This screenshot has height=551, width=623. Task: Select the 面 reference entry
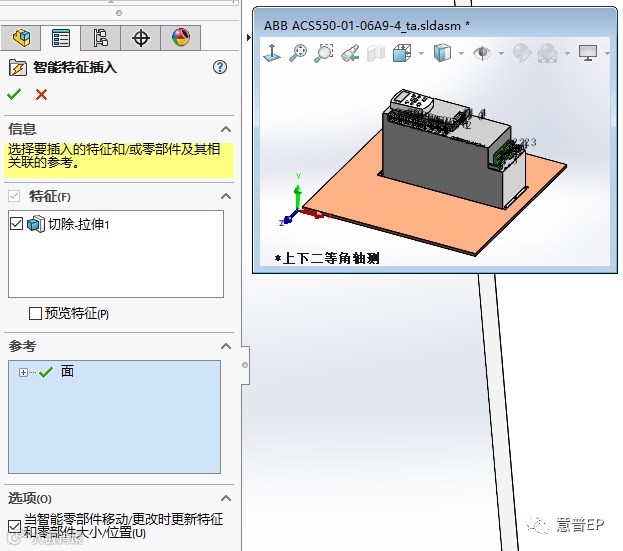point(67,371)
